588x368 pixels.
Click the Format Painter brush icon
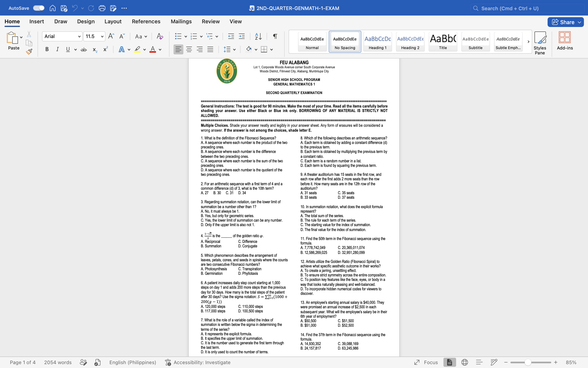(x=29, y=52)
